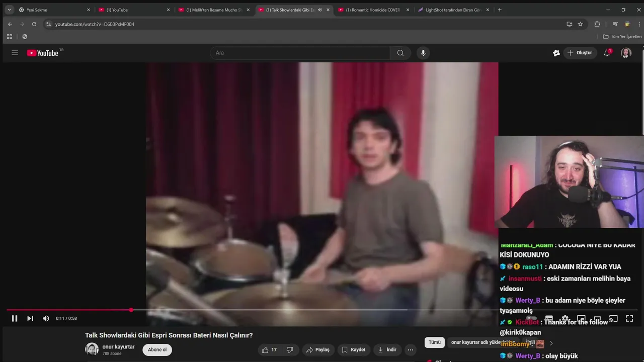This screenshot has width=644, height=362.
Task: Open the Tüm Yer İşaretleri folder
Action: tap(622, 37)
